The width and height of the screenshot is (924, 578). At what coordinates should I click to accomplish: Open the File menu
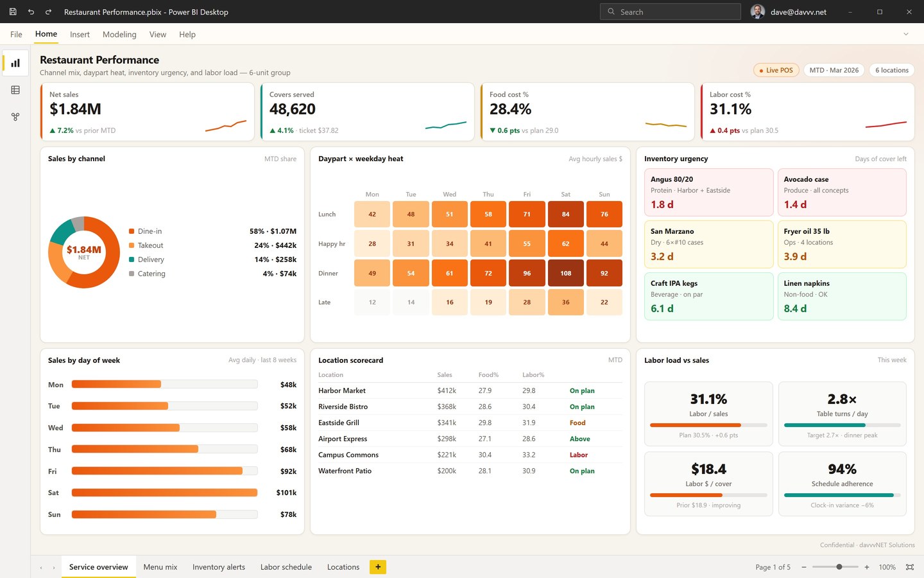16,34
